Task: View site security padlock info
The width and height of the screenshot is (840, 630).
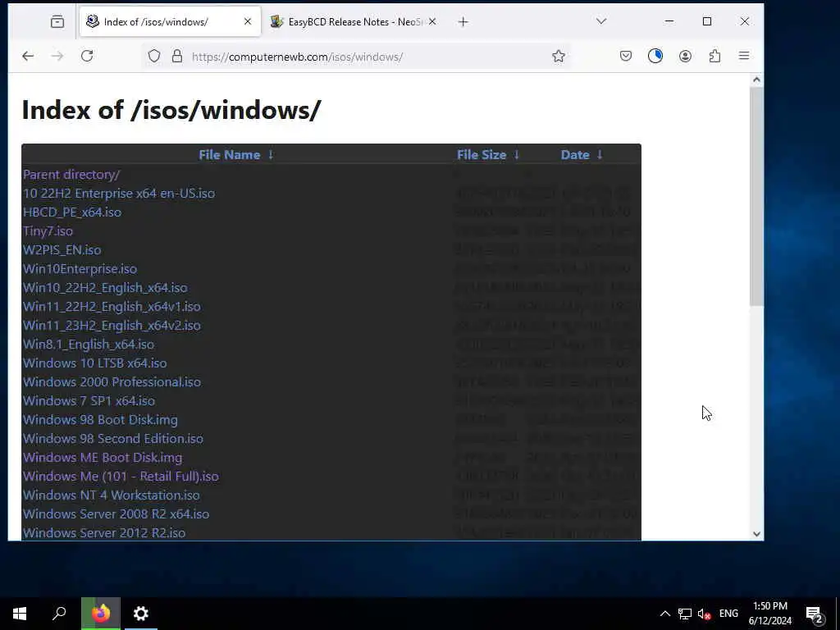Action: (x=177, y=57)
